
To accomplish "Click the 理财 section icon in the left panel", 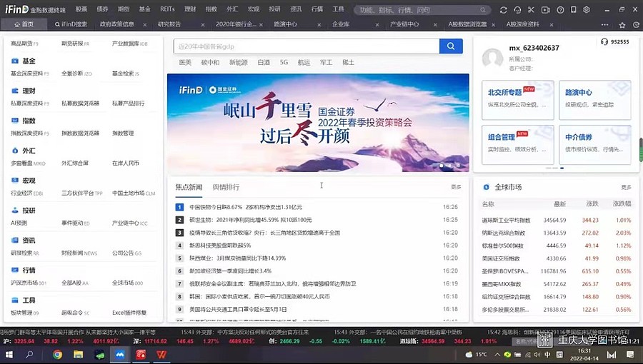I will coord(15,91).
